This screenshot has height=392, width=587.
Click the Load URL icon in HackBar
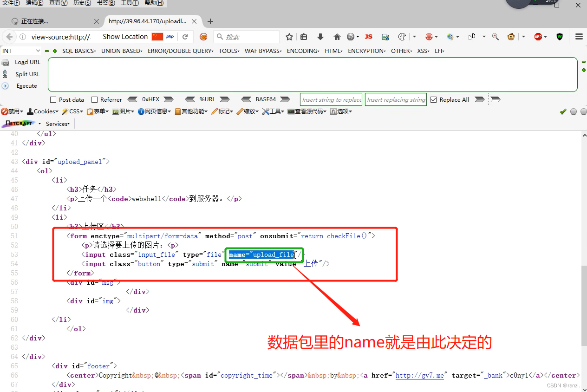tap(6, 62)
